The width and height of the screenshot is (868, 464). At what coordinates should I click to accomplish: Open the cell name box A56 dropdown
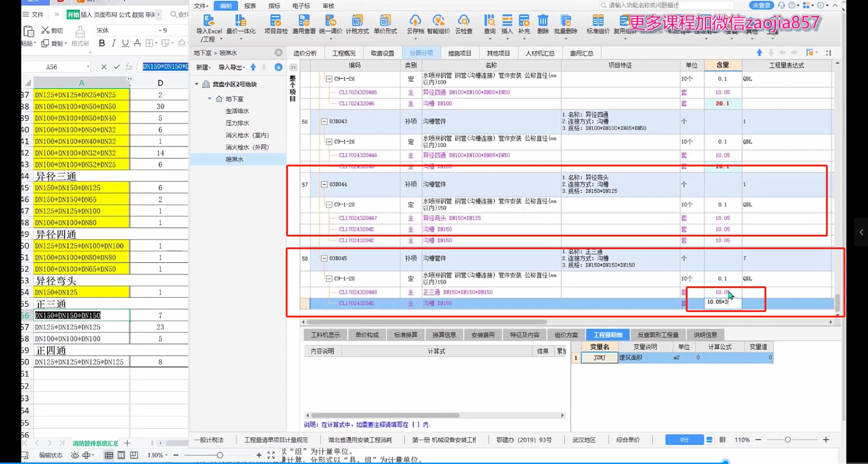pyautogui.click(x=88, y=67)
